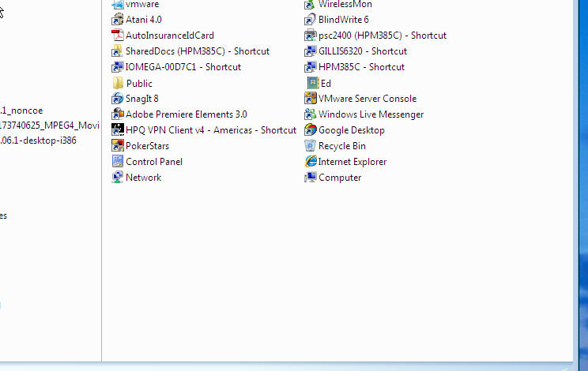
Task: Click the "AutoInsuranceIdCard" file name
Action: click(169, 36)
